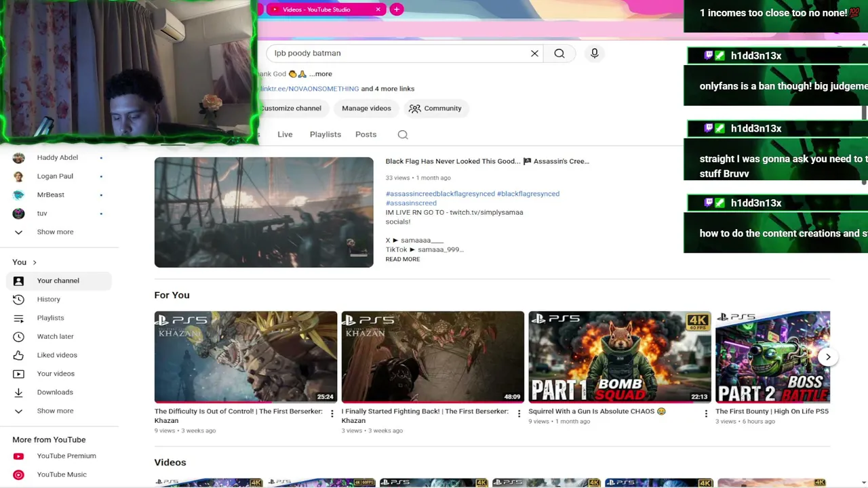
Task: Open Downloads icon in sidebar
Action: pos(18,392)
